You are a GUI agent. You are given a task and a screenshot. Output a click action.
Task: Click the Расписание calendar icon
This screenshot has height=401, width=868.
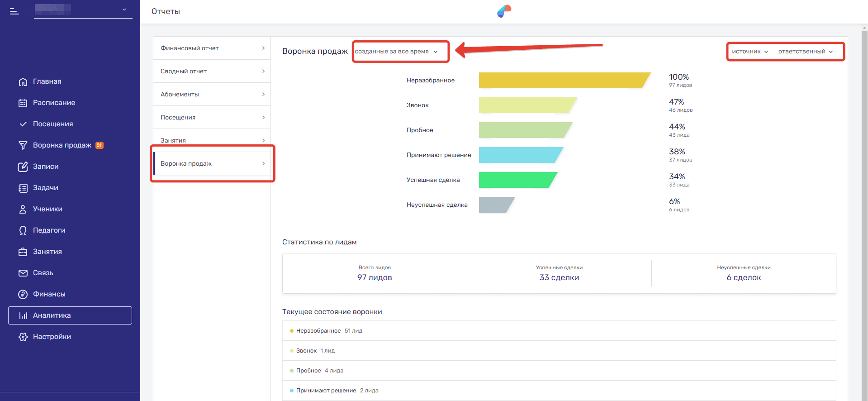(x=23, y=103)
